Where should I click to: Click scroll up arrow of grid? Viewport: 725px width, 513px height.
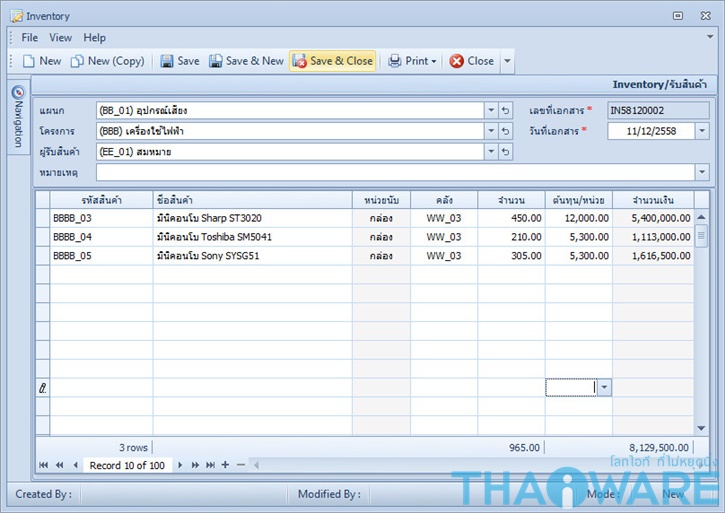point(701,216)
